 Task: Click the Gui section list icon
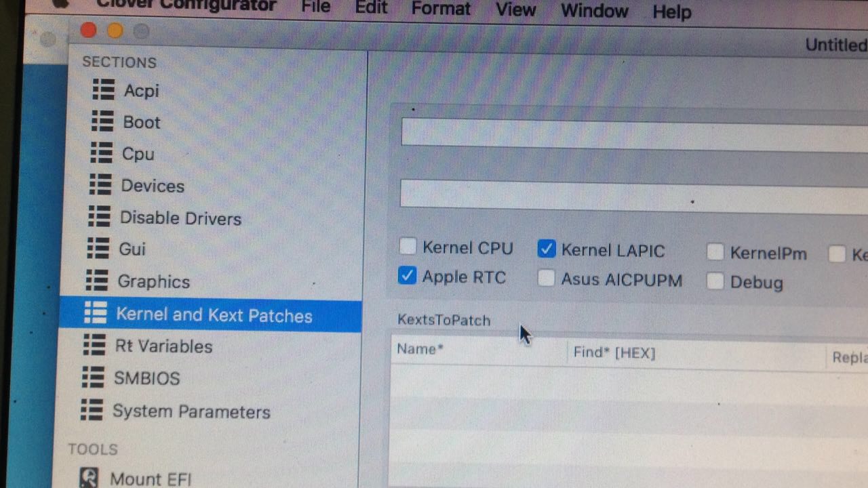point(98,248)
